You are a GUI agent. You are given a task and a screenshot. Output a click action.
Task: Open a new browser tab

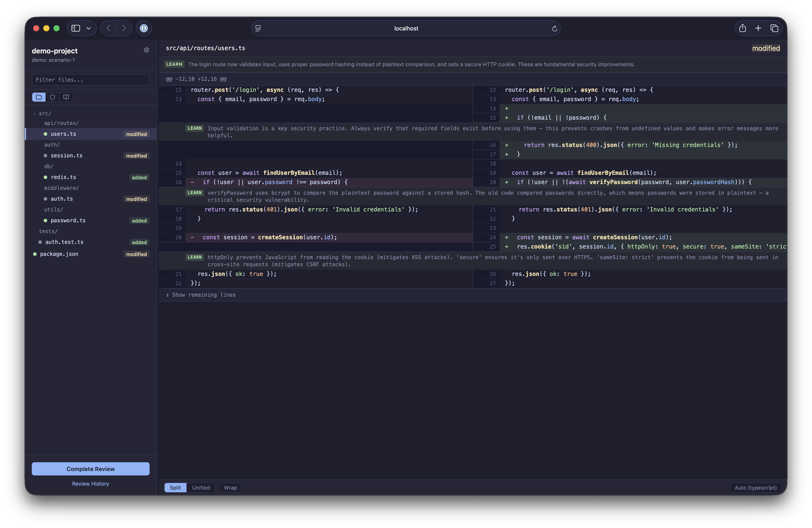758,28
